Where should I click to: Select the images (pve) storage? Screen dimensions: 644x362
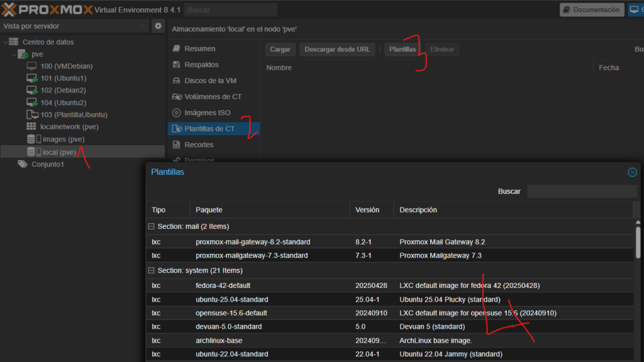pos(63,140)
